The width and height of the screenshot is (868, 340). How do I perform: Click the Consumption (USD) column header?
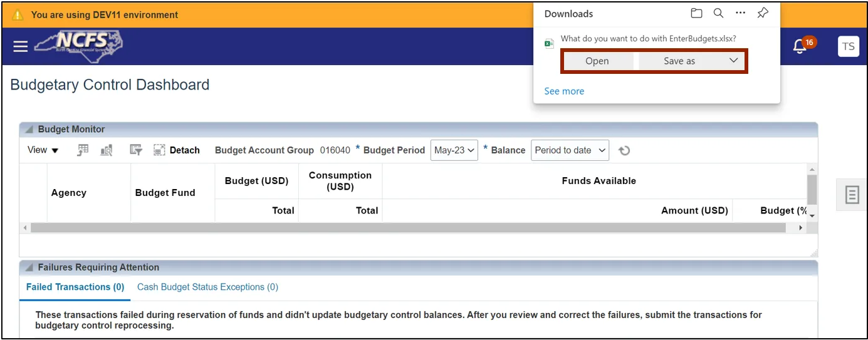coord(340,181)
